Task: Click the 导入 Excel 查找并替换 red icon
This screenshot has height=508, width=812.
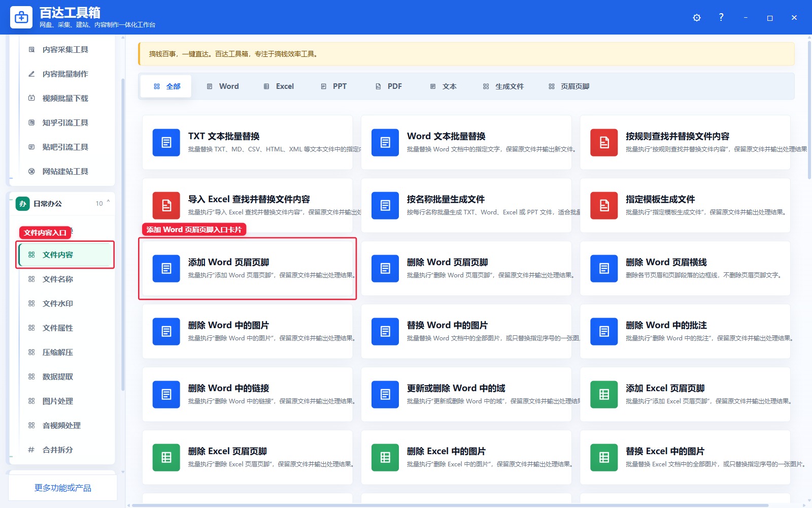Action: (166, 205)
